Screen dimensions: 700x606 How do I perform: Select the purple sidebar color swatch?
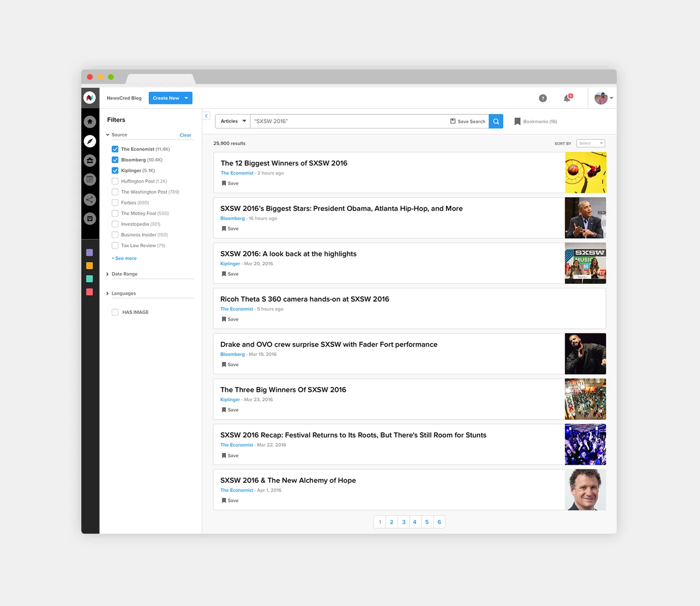point(90,252)
